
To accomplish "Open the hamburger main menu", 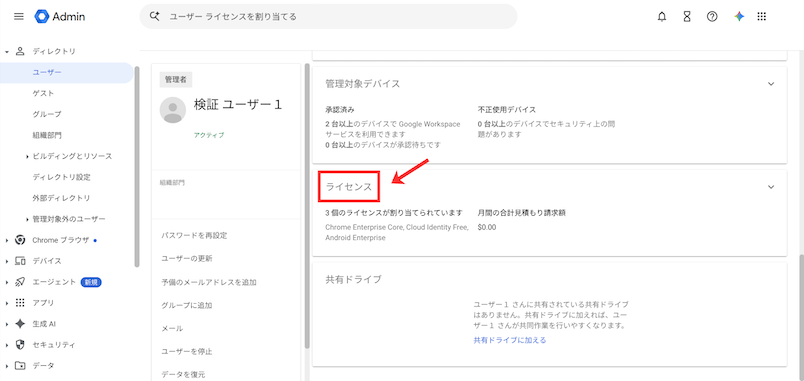I will [18, 16].
